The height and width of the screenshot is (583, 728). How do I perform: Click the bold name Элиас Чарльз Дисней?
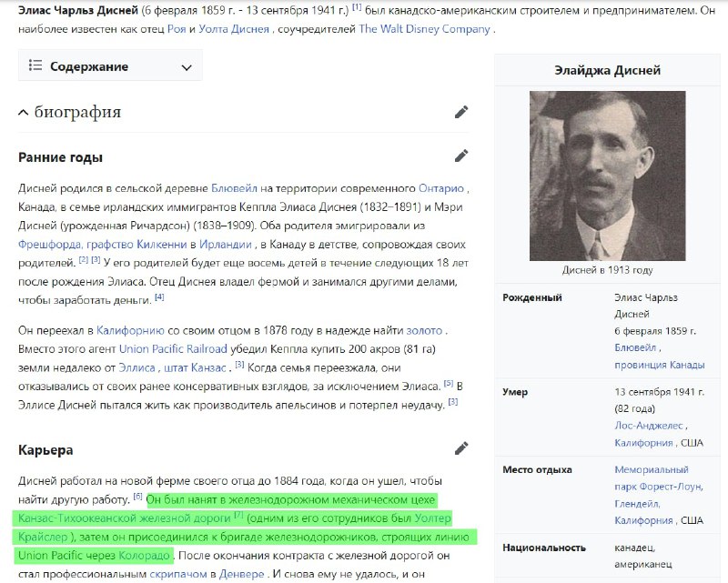tap(78, 10)
